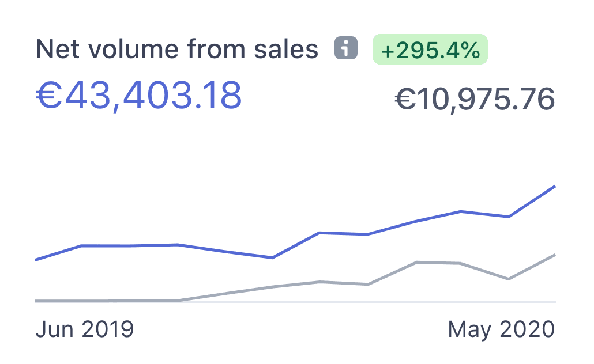Click the blue line's rightmost end point

[555, 186]
